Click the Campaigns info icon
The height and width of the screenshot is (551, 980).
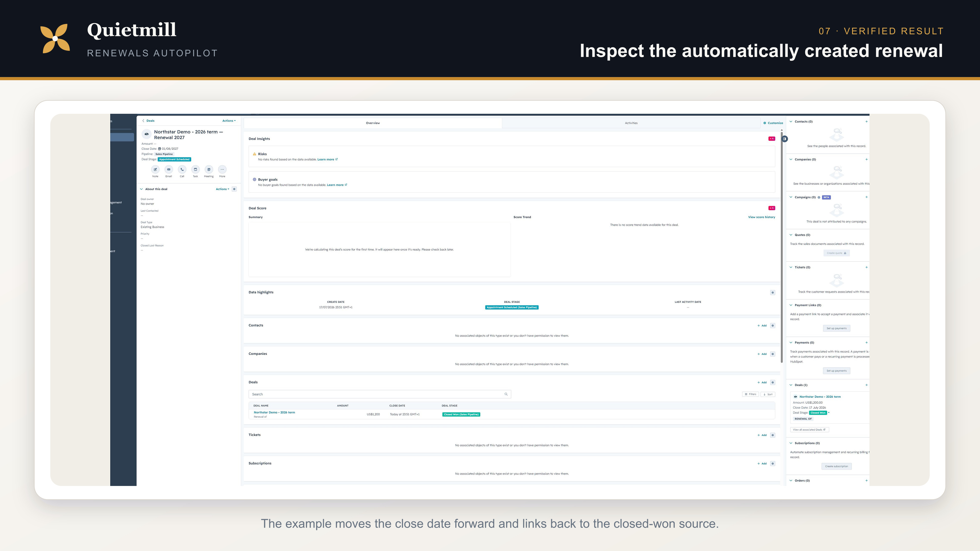tap(819, 197)
